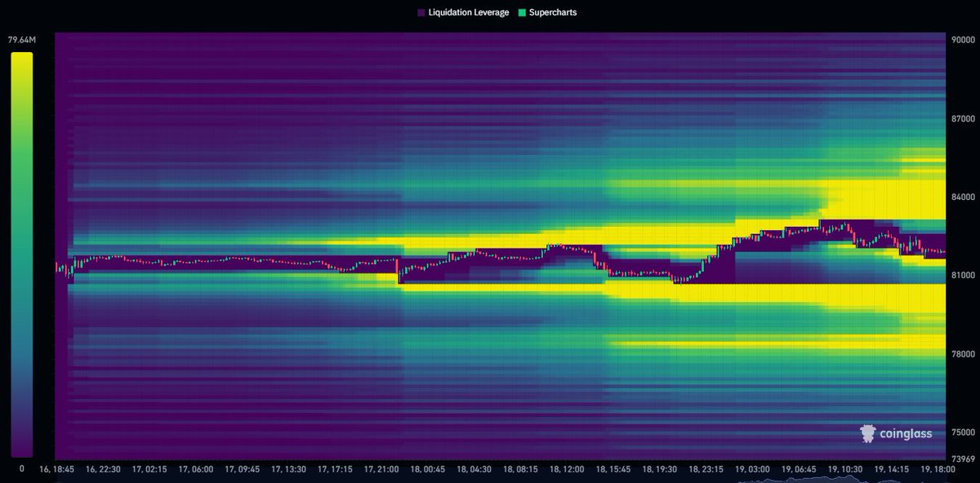Click the 19, 06:45 time label
Screen dimensions: 980x483
(800, 469)
